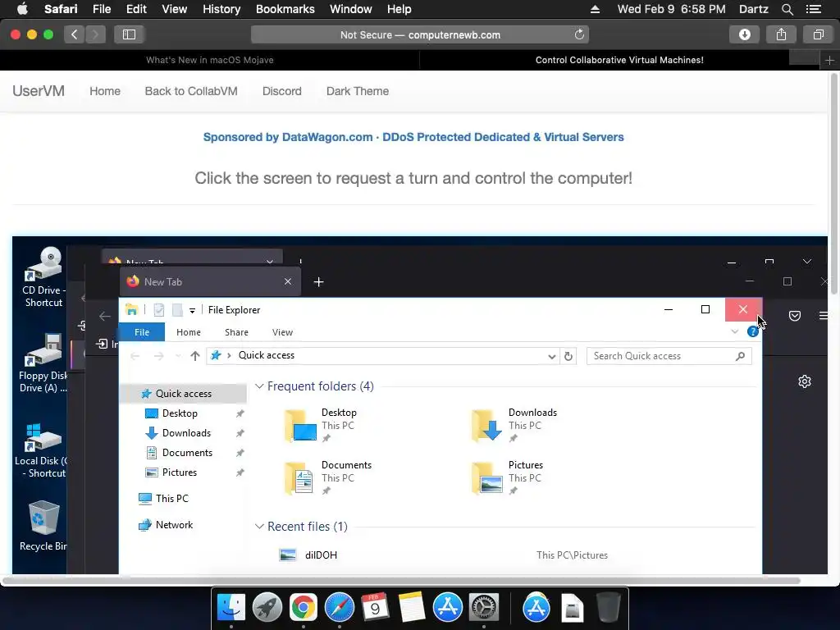840x630 pixels.
Task: Open the Home ribbon tab
Action: click(189, 332)
